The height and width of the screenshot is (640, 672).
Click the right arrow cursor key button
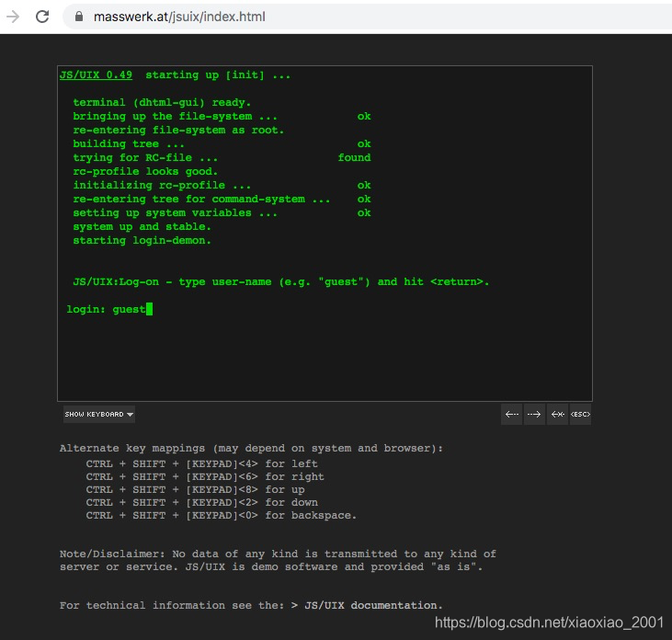click(534, 414)
